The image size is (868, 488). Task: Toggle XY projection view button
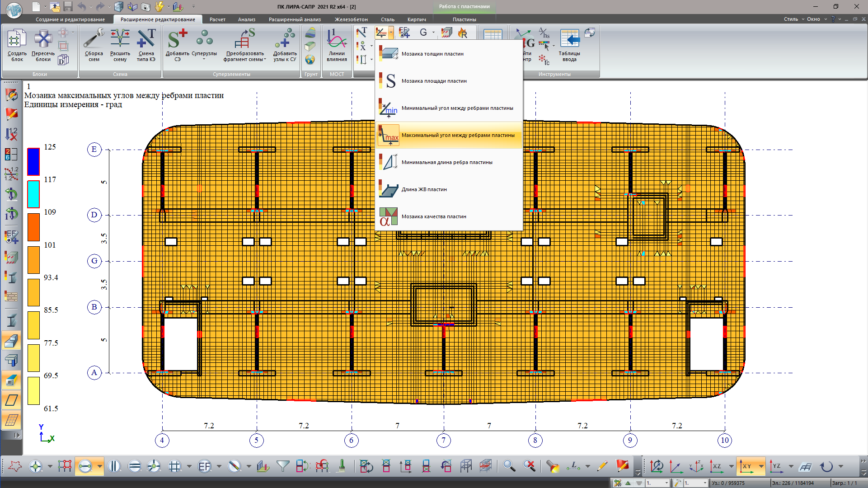pyautogui.click(x=746, y=466)
